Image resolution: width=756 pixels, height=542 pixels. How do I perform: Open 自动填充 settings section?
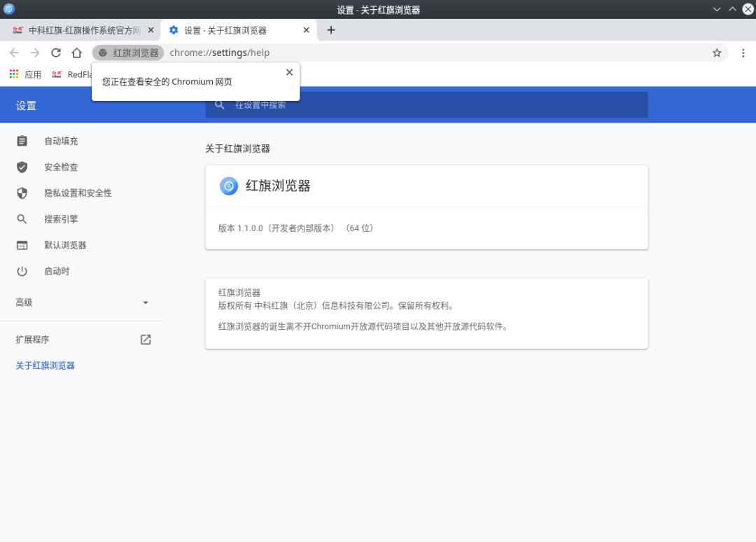pos(61,141)
